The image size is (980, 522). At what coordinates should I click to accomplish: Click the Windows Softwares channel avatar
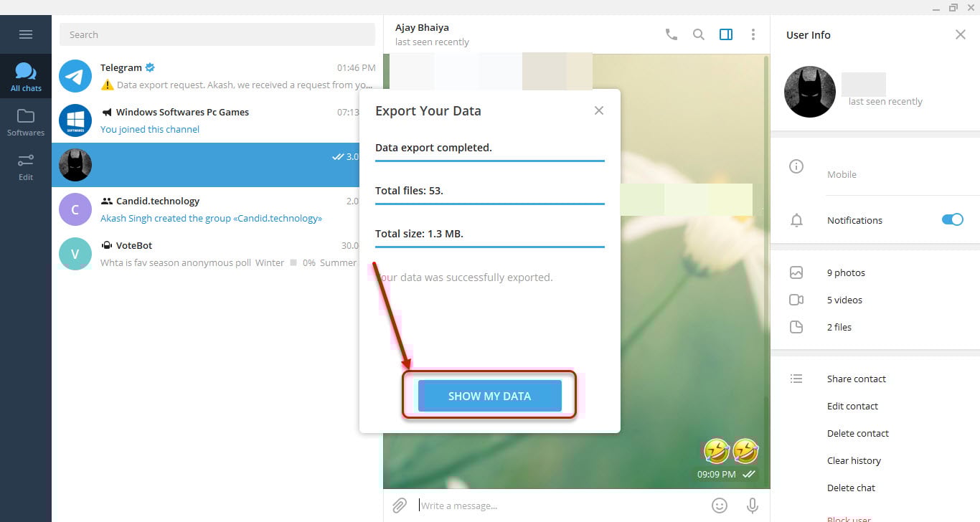point(75,120)
